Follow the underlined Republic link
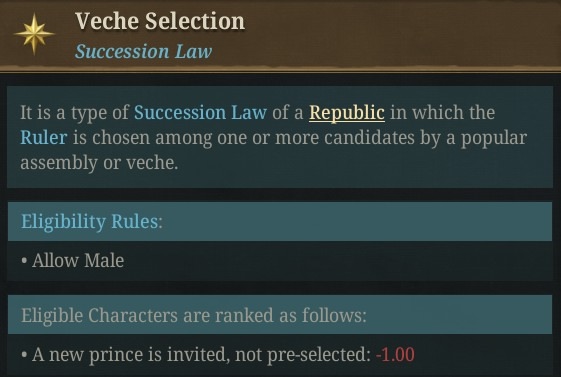The width and height of the screenshot is (561, 377). 347,112
